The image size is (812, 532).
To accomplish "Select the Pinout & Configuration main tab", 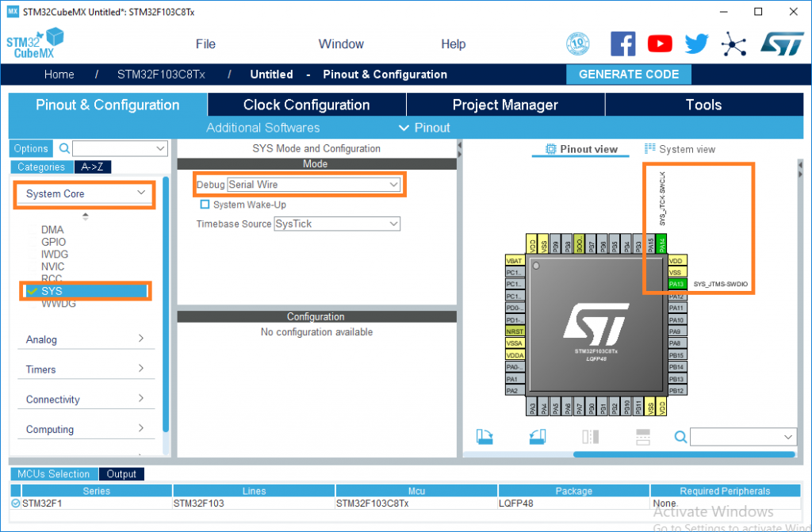I will [108, 105].
